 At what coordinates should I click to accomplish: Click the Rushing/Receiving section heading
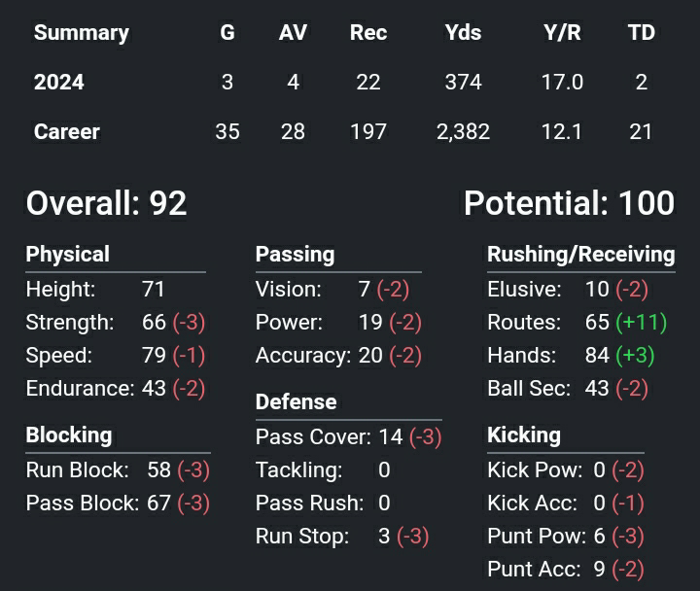click(580, 255)
